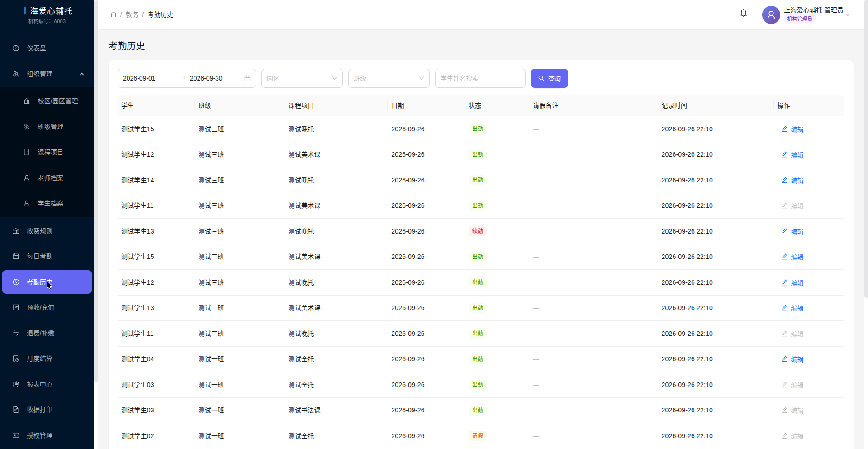Image resolution: width=868 pixels, height=449 pixels.
Task: Go to 课程项目 page
Action: tap(47, 152)
